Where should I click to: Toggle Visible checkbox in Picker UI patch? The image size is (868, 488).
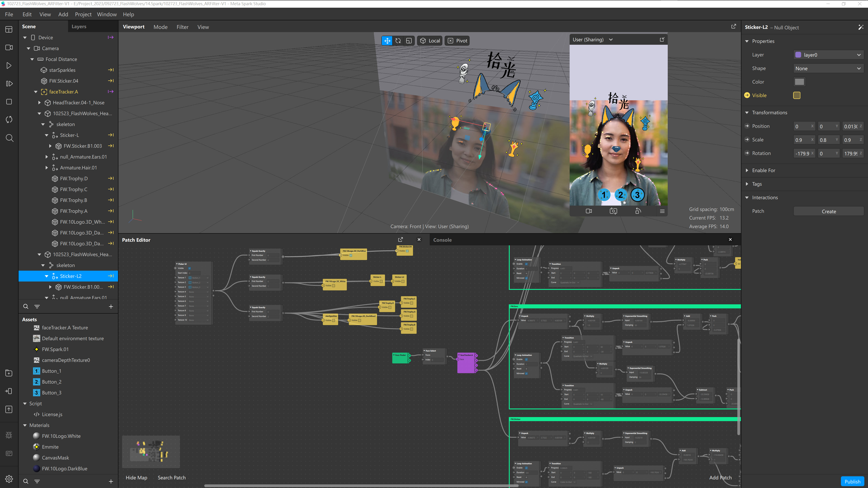coord(189,268)
